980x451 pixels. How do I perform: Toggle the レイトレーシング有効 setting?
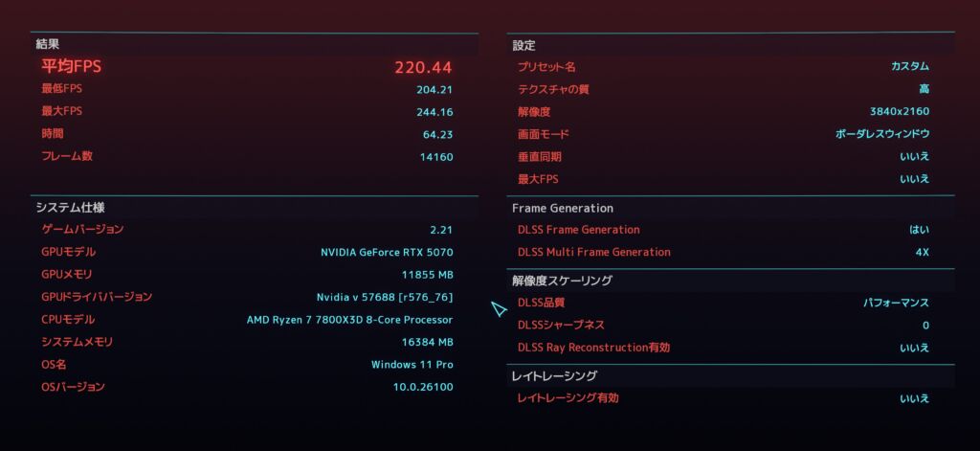(730, 397)
